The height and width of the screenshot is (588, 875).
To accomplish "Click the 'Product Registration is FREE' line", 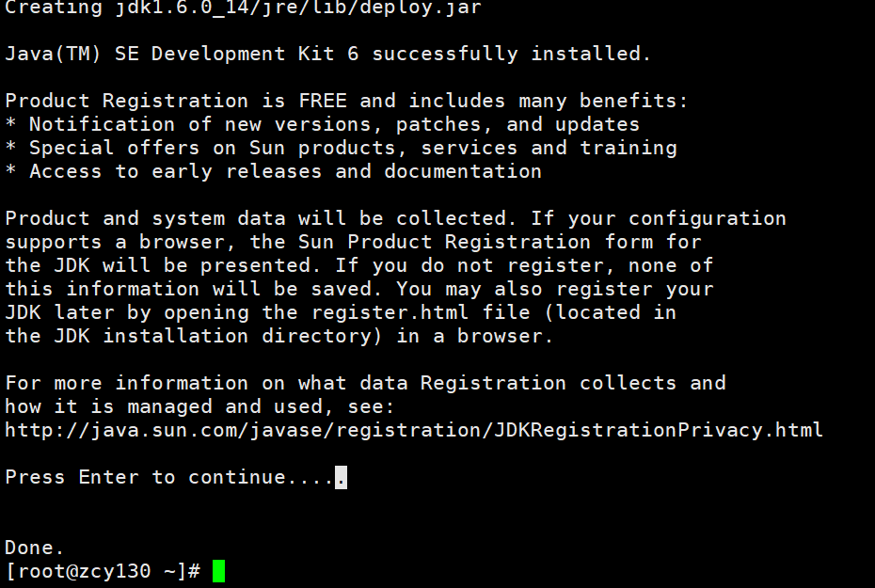I will click(x=346, y=101).
